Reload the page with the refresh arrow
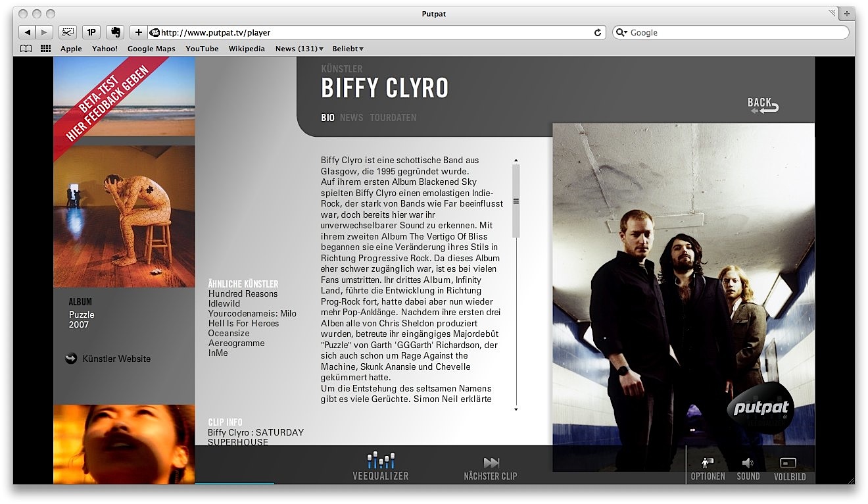Screen dimensions: 868x504 [598, 32]
